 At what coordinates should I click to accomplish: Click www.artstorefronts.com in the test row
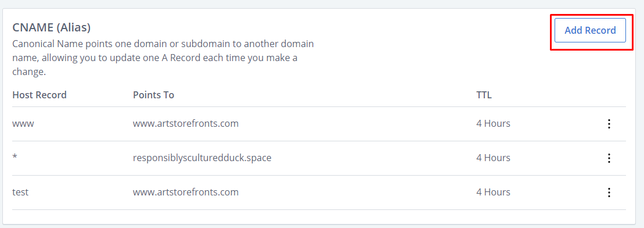186,192
